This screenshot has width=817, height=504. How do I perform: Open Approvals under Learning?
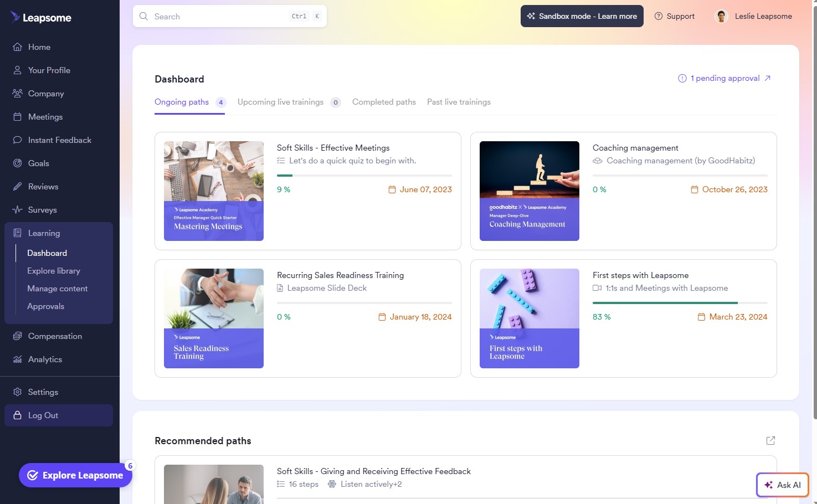46,306
